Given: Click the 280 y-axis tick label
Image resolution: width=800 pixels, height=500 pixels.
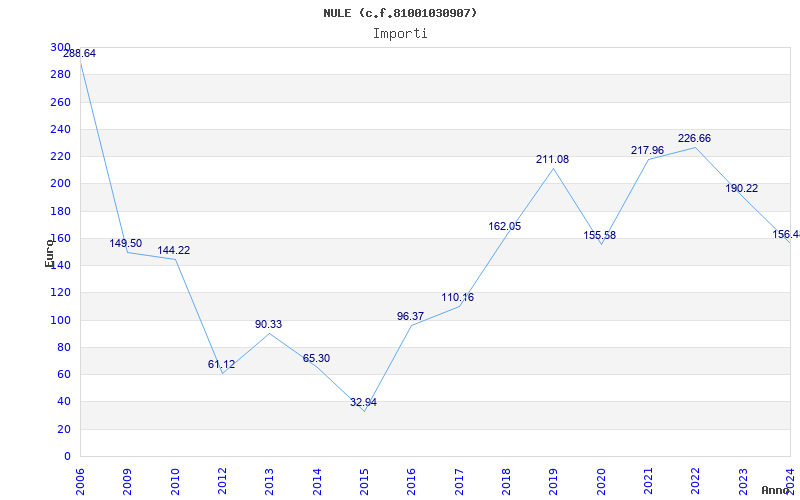Looking at the screenshot, I should pyautogui.click(x=61, y=75).
